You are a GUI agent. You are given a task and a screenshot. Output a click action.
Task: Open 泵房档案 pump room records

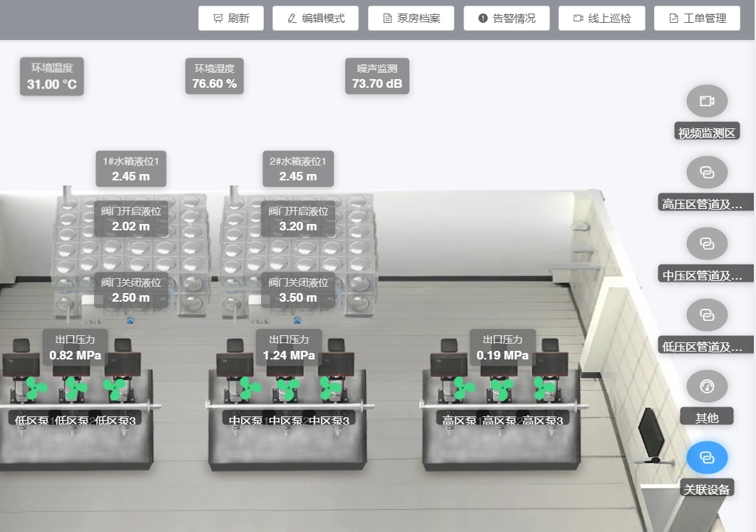pos(412,19)
